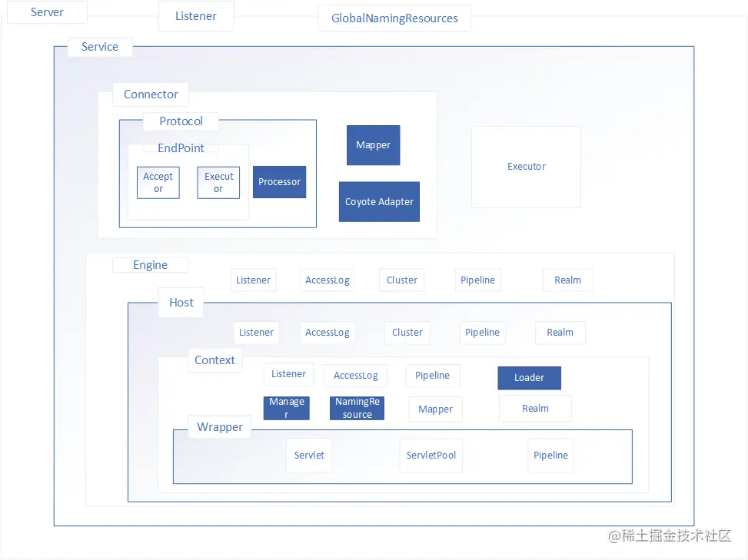Select the blue NamingResource box
This screenshot has width=748, height=560.
[357, 409]
